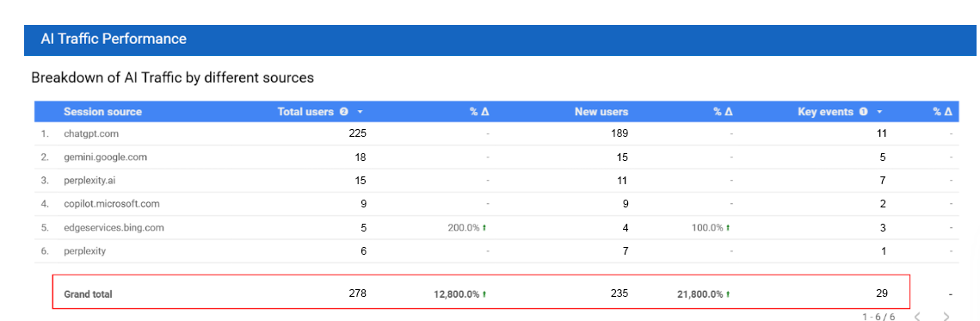
Task: Click the 225 total users value
Action: tap(358, 133)
